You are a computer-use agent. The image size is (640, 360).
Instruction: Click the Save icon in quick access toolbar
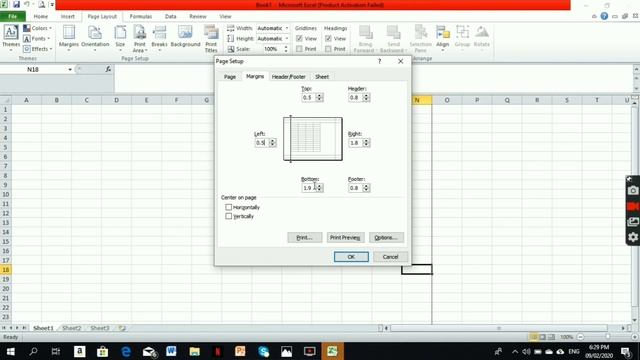click(x=16, y=4)
